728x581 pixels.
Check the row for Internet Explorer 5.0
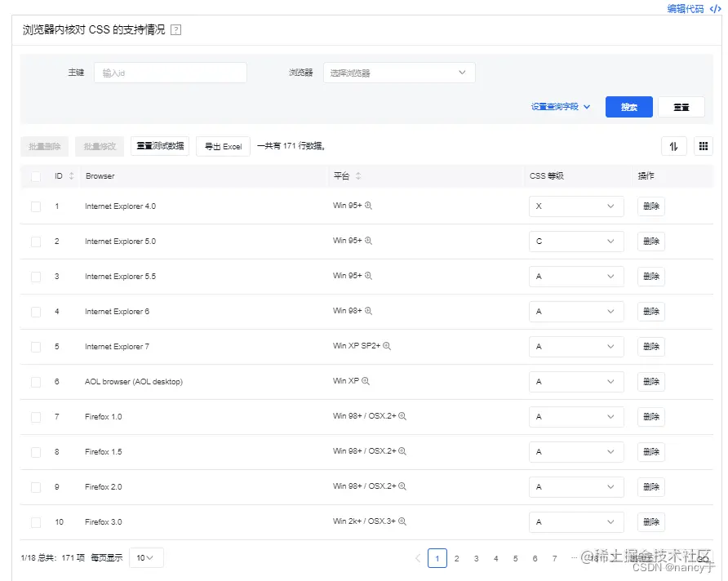click(x=36, y=242)
